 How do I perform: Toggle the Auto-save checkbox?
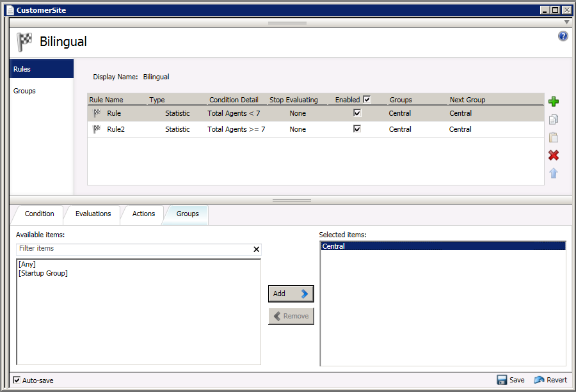tap(17, 380)
